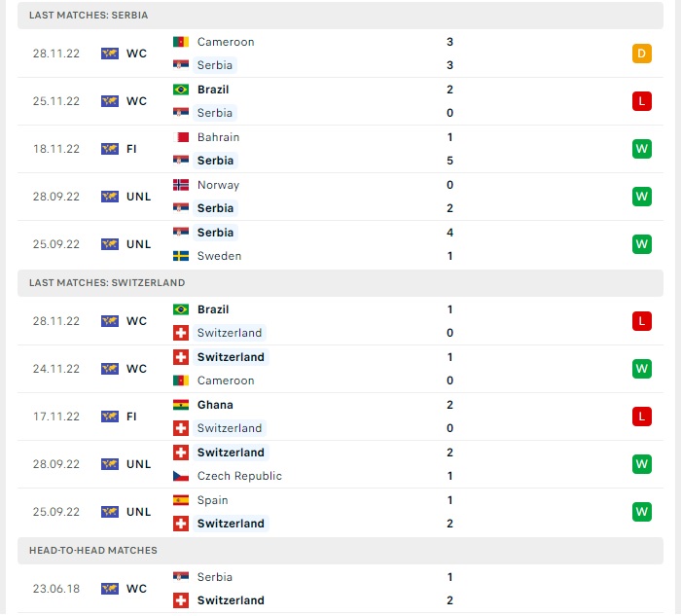Click the UNL label for Spain–Switzerland match
This screenshot has height=616, width=681.
pos(138,512)
